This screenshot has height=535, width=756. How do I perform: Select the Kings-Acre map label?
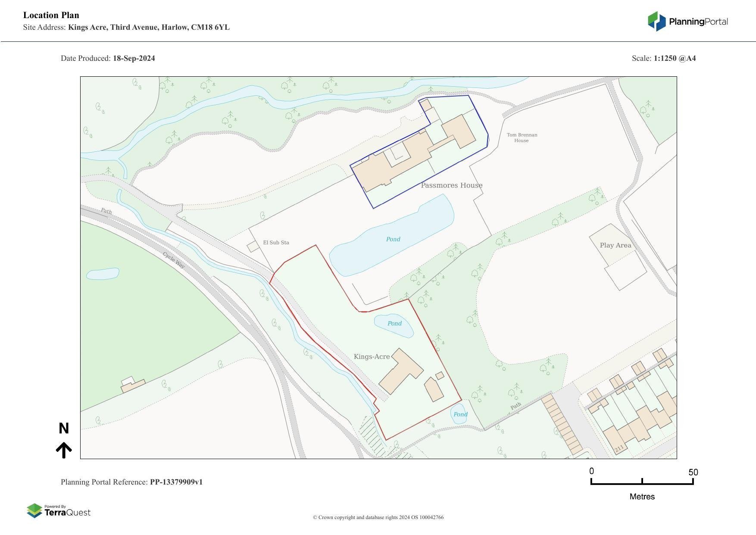[372, 357]
